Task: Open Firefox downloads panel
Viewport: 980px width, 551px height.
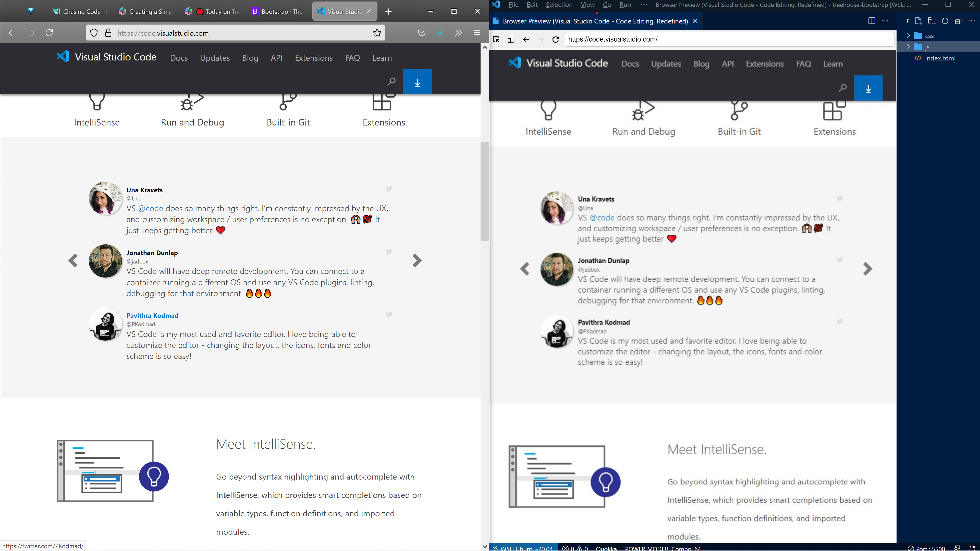Action: coord(440,33)
